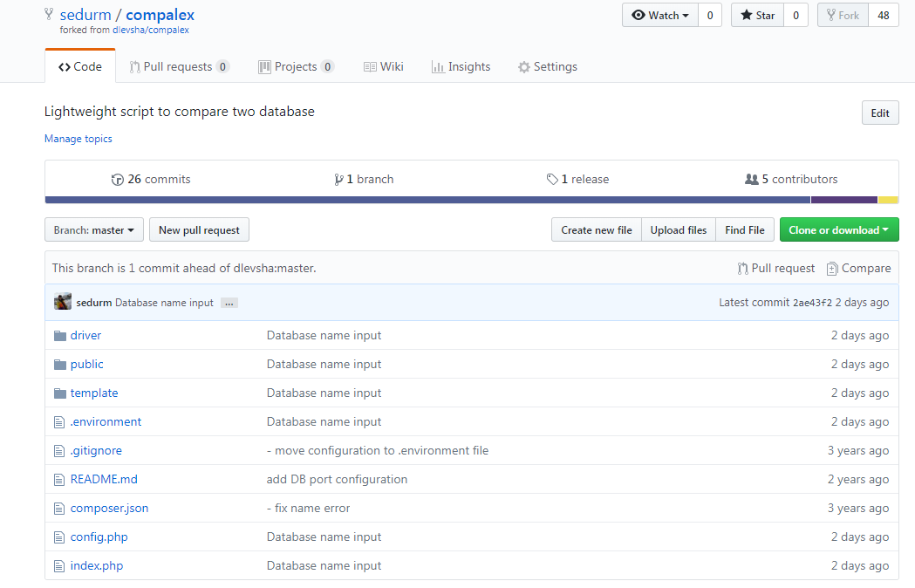Click sedurm's avatar in commit bar
915x588 pixels.
pos(63,302)
